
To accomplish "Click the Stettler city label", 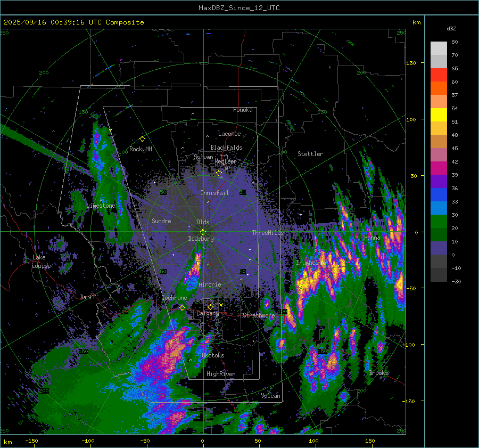I will (x=310, y=154).
